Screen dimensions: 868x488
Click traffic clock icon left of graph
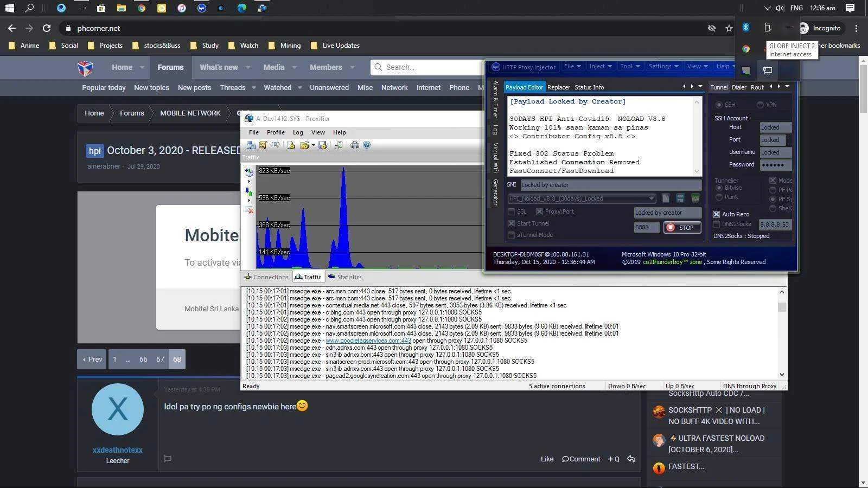[249, 172]
